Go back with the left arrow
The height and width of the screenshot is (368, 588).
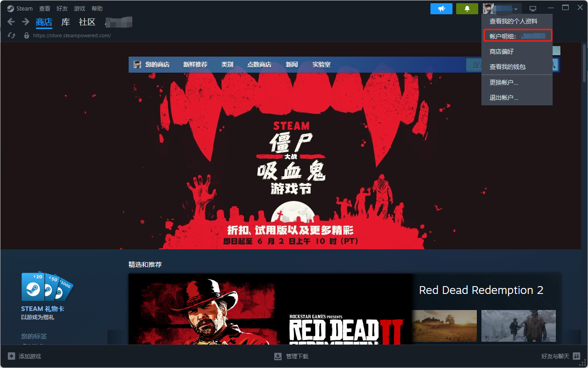coord(11,22)
